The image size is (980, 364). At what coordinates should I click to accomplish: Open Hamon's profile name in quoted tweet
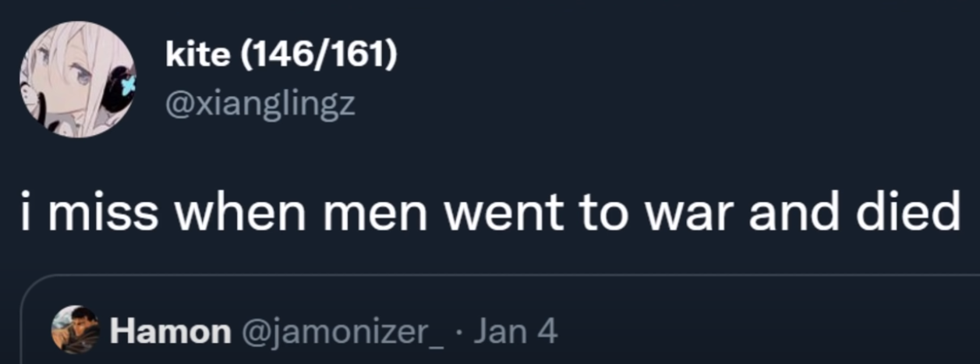click(x=170, y=332)
